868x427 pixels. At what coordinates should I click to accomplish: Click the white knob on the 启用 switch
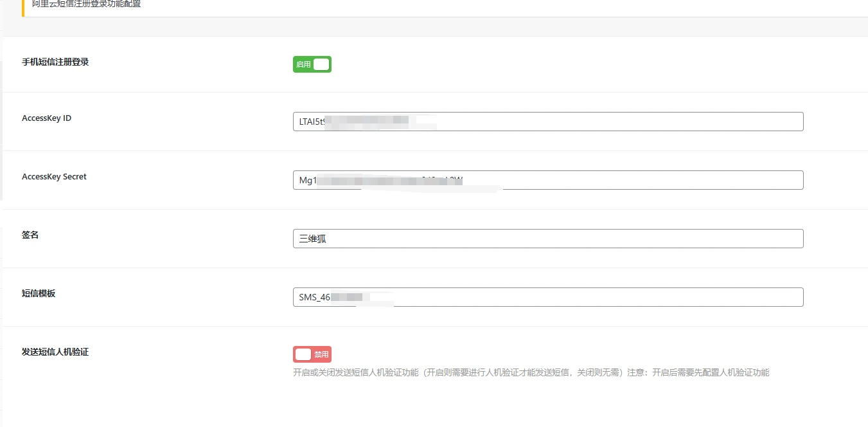pyautogui.click(x=321, y=64)
